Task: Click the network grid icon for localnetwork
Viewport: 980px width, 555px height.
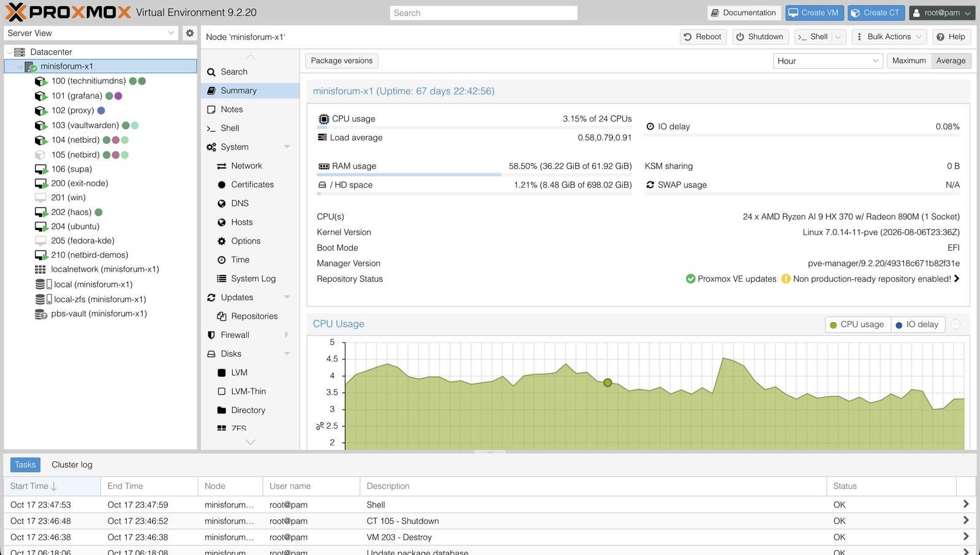Action: click(x=40, y=270)
